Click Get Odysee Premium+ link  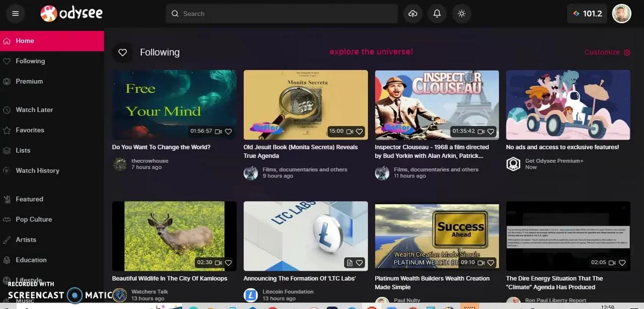[554, 161]
